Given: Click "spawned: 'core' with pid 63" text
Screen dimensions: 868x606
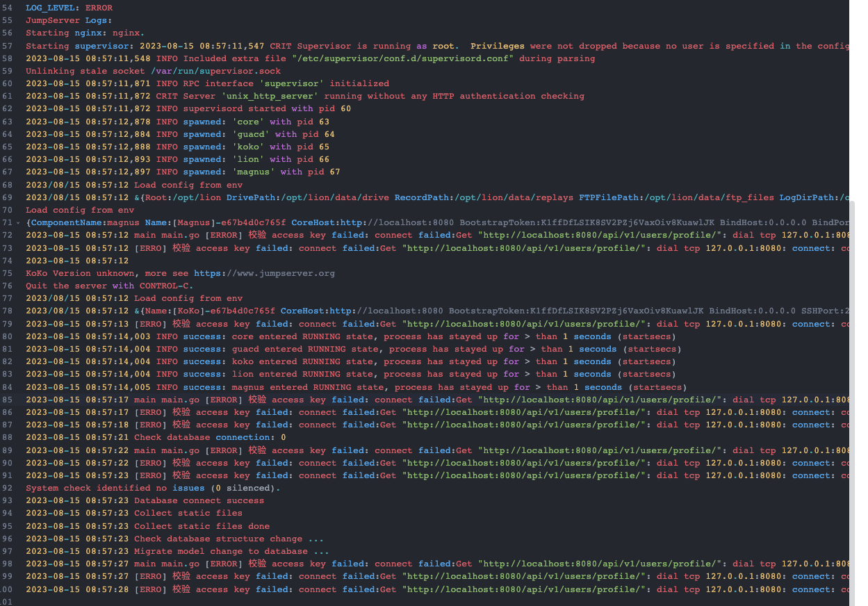Looking at the screenshot, I should [256, 122].
